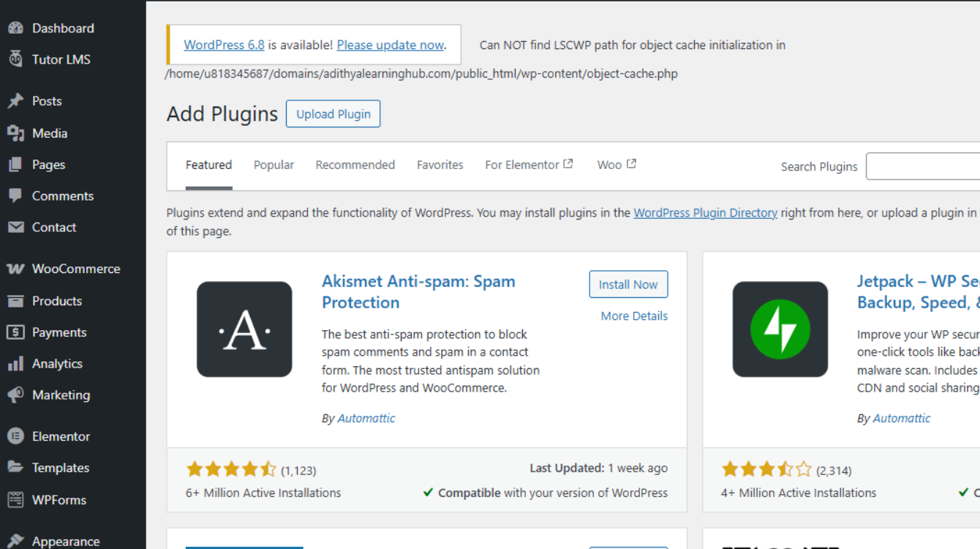Click the WooCommerce logo icon

[15, 269]
